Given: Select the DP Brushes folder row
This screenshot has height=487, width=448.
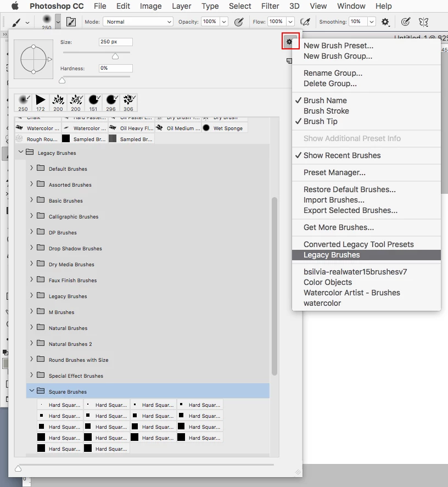Looking at the screenshot, I should click(x=148, y=232).
